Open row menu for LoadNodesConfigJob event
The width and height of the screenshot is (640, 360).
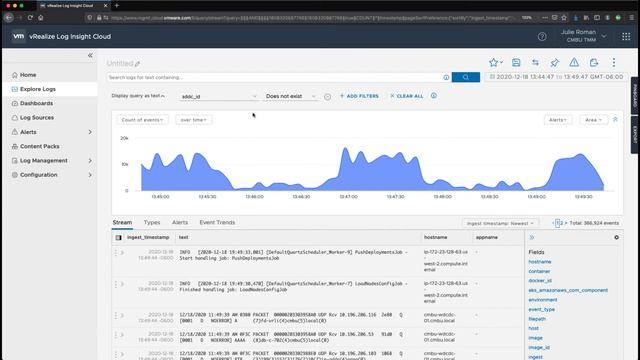(x=116, y=284)
